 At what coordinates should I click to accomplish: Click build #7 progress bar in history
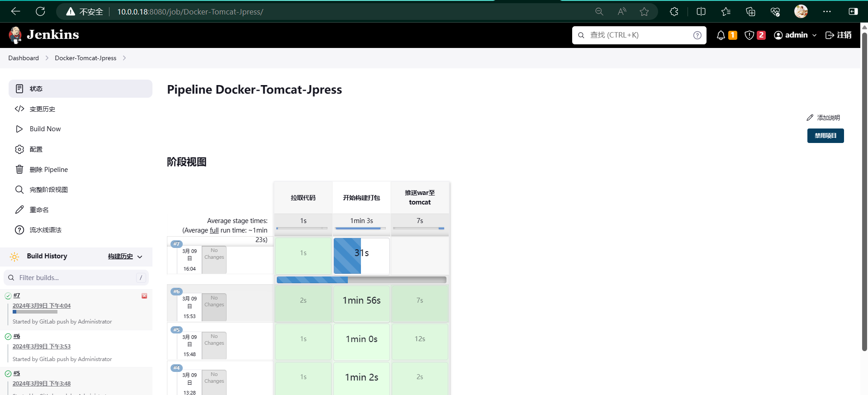[x=35, y=312]
